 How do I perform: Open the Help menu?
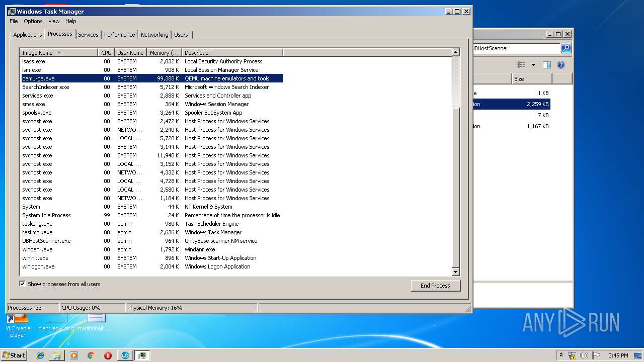[71, 21]
